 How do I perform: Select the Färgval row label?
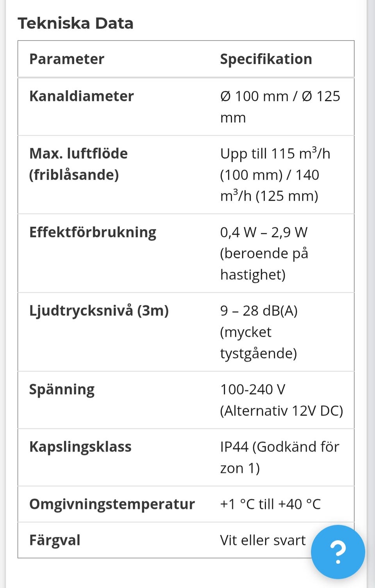(55, 540)
